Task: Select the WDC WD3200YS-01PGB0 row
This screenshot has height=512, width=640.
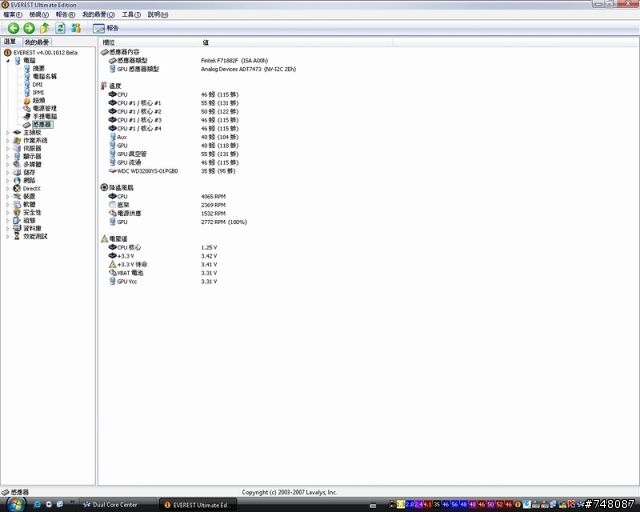Action: [x=172, y=171]
